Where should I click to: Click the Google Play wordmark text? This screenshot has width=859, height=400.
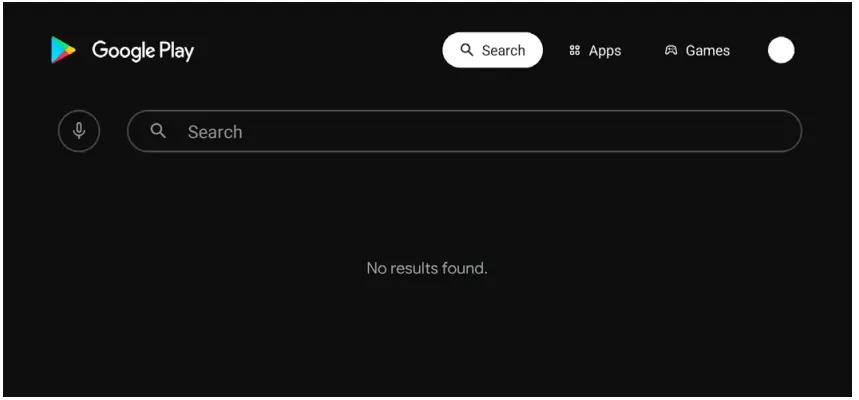click(x=143, y=50)
